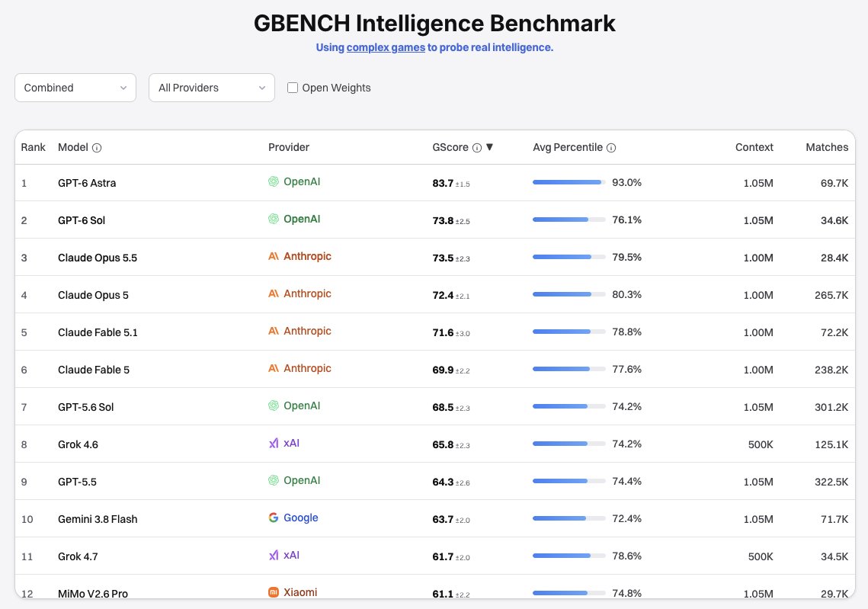This screenshot has width=868, height=609.
Task: Select the Claude Opus 5.5 model name
Action: (x=98, y=258)
